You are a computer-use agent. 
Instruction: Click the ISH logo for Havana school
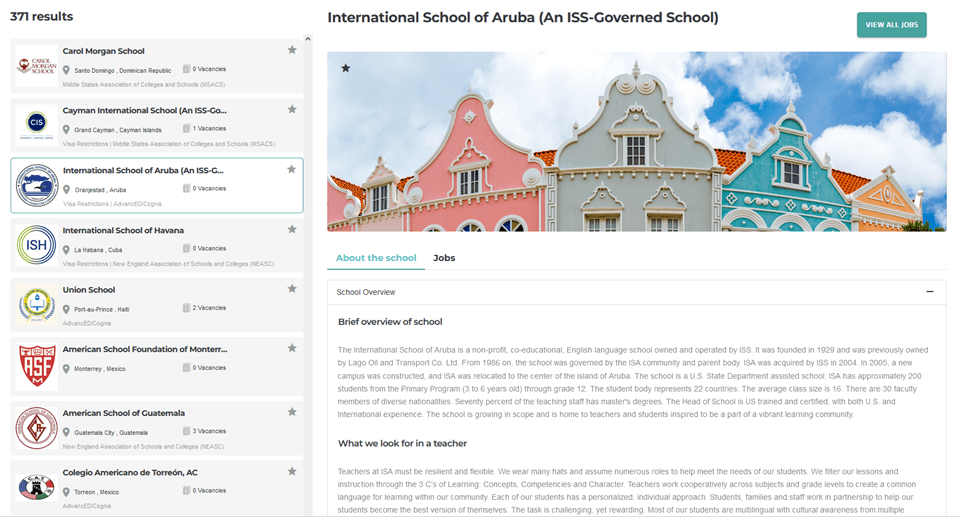click(x=37, y=245)
